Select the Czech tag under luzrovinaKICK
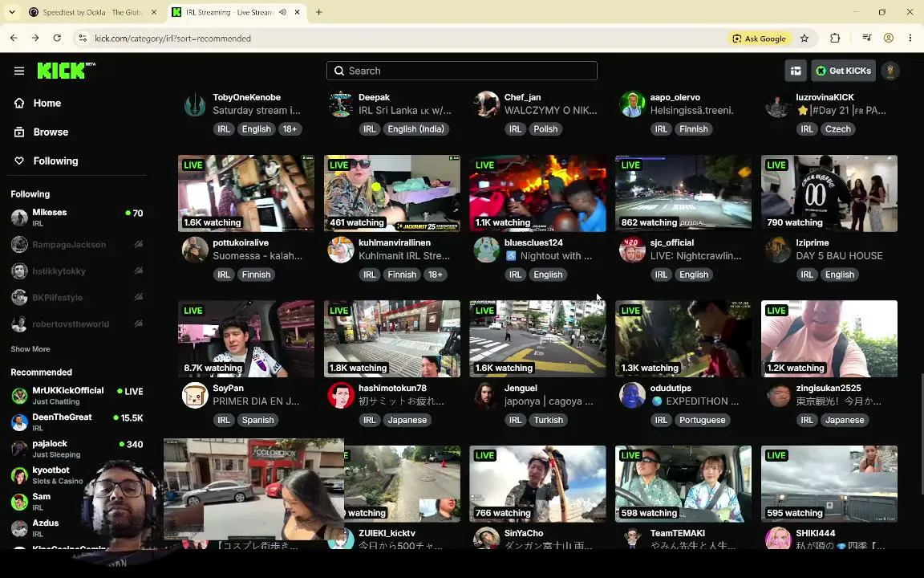This screenshot has width=924, height=578. [x=838, y=129]
